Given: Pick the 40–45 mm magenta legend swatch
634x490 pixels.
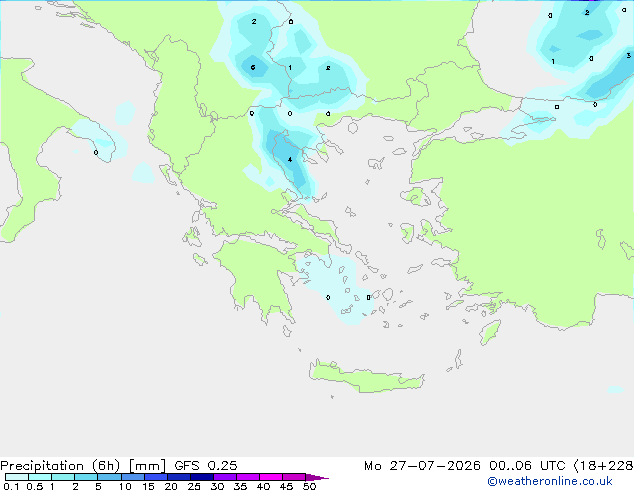Looking at the screenshot, I should click(x=271, y=477).
